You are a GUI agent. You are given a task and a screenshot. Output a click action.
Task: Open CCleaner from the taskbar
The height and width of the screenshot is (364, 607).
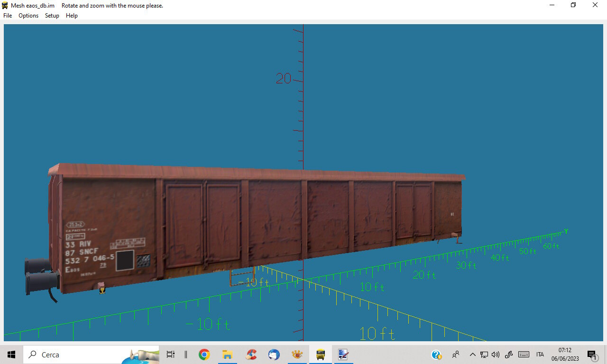[251, 355]
